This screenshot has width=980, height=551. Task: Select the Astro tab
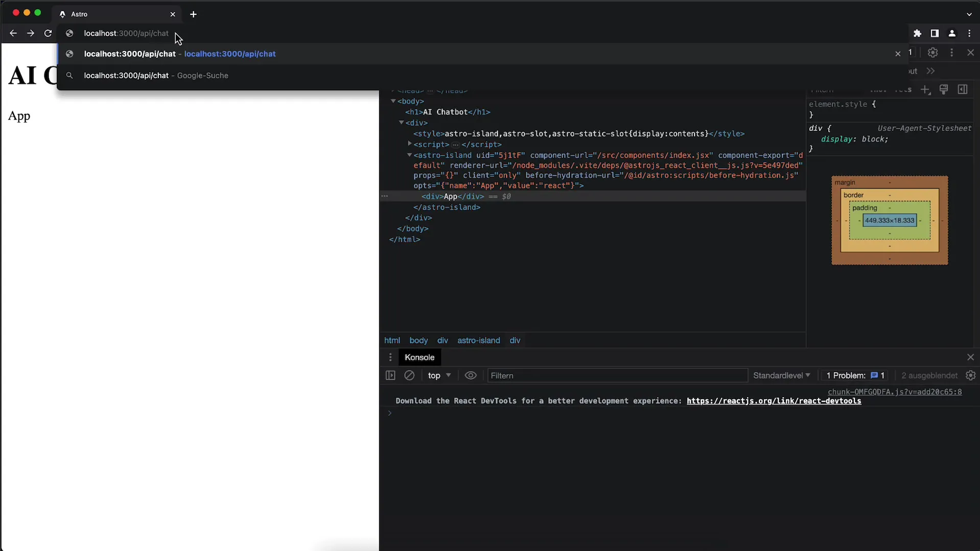[x=118, y=14]
